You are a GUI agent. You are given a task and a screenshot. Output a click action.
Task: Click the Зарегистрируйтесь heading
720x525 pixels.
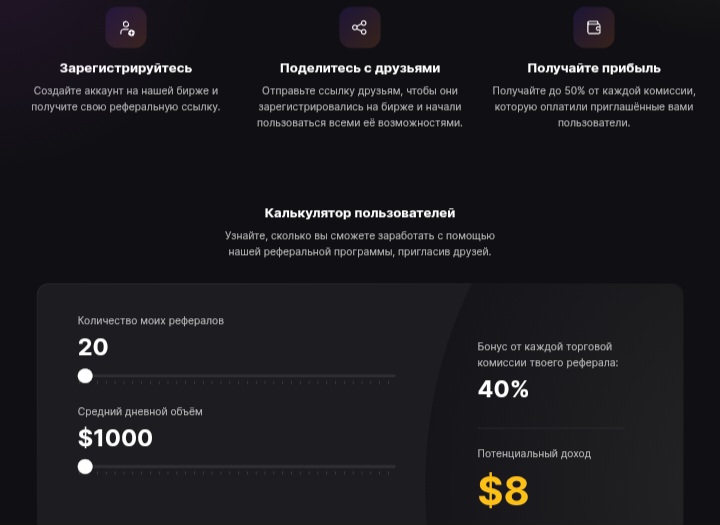click(x=126, y=68)
